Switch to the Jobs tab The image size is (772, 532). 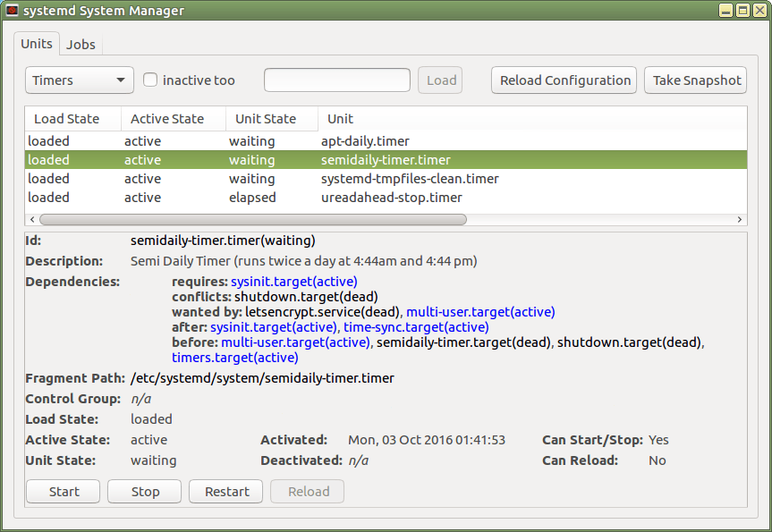81,45
